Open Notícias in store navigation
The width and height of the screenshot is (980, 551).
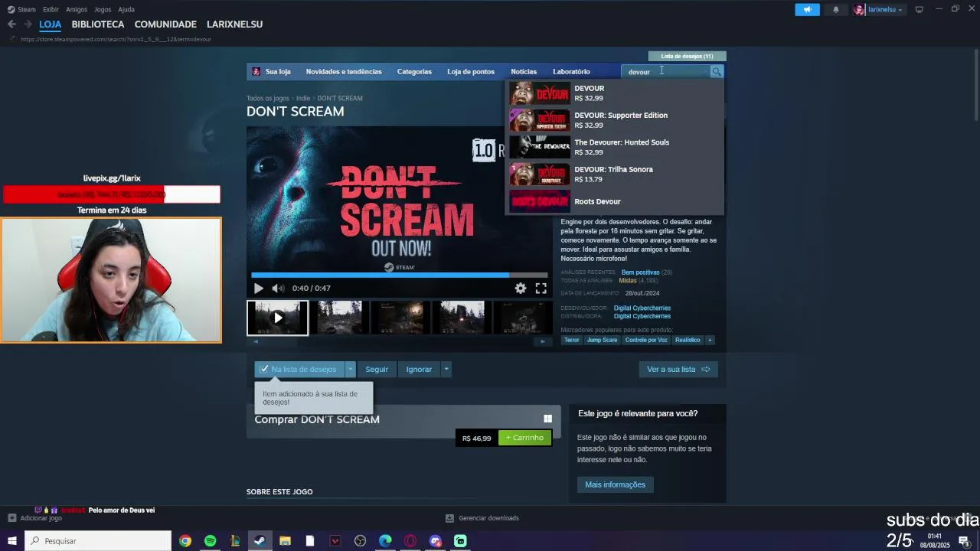(524, 71)
